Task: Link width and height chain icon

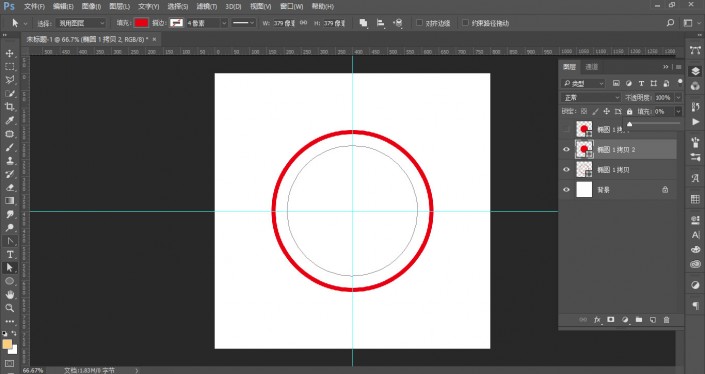Action: coord(303,23)
